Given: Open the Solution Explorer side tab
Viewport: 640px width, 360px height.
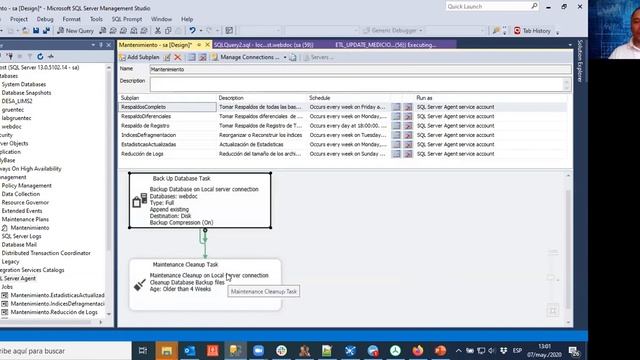Looking at the screenshot, I should 580,61.
